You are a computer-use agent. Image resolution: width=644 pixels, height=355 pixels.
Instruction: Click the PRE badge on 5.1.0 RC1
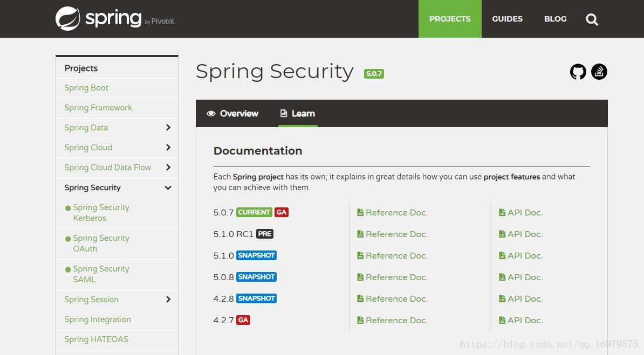pyautogui.click(x=265, y=234)
